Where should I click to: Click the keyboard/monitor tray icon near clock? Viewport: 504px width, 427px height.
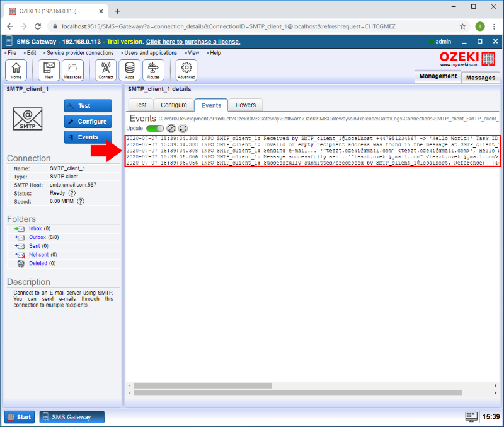pyautogui.click(x=471, y=417)
